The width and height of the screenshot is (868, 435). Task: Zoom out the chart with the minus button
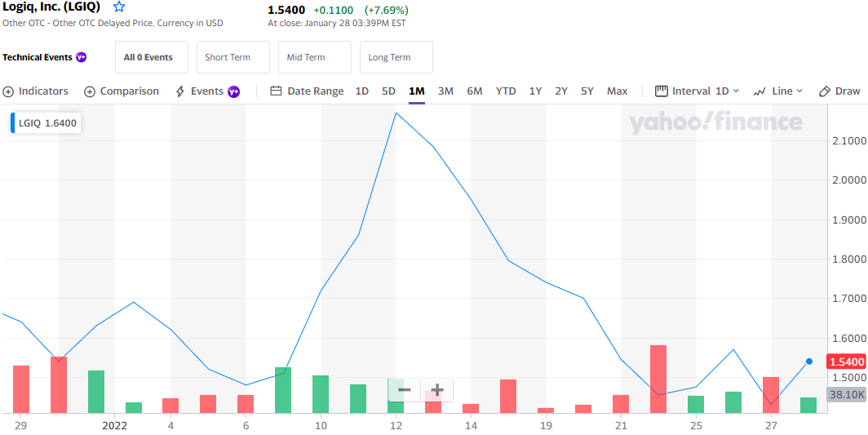click(x=404, y=390)
